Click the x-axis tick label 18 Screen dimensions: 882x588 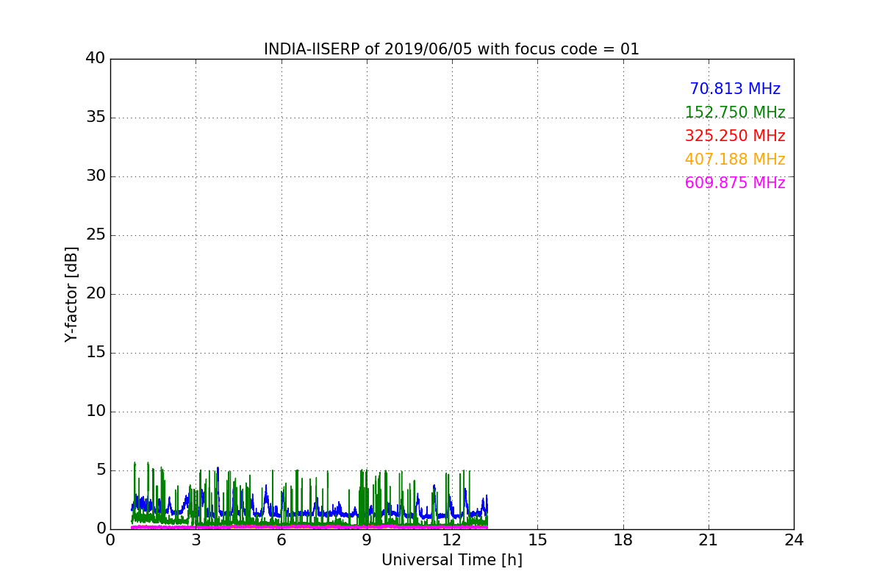pos(623,540)
